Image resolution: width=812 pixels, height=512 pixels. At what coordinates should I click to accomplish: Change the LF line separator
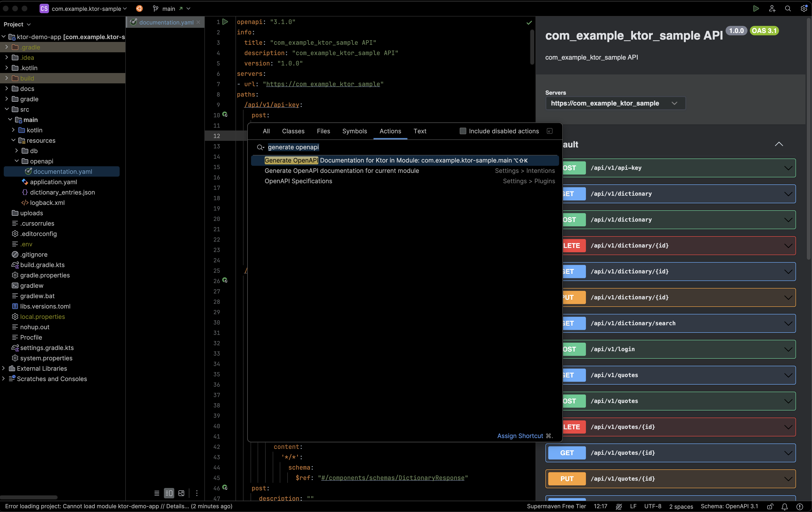click(633, 506)
